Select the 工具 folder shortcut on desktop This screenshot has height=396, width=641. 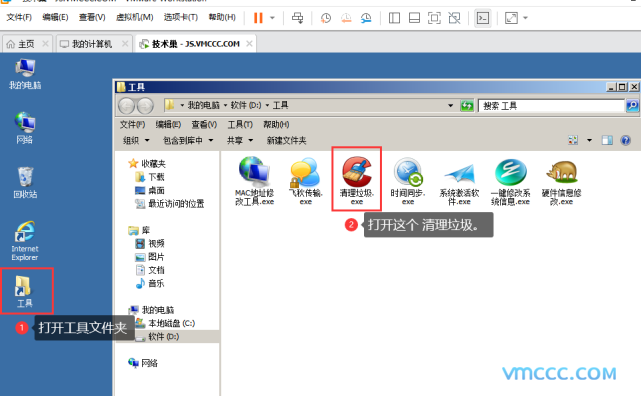click(x=25, y=291)
